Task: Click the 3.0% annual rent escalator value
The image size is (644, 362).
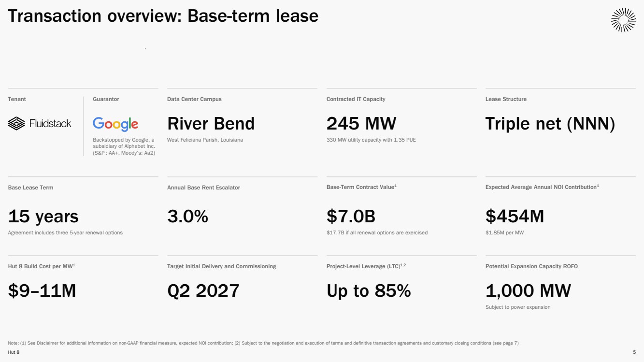Action: (187, 217)
